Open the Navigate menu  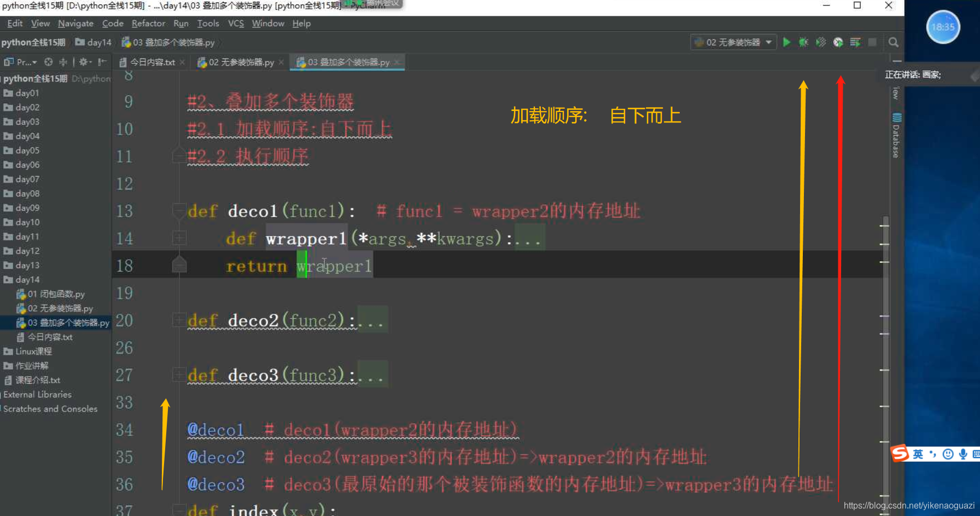coord(75,24)
